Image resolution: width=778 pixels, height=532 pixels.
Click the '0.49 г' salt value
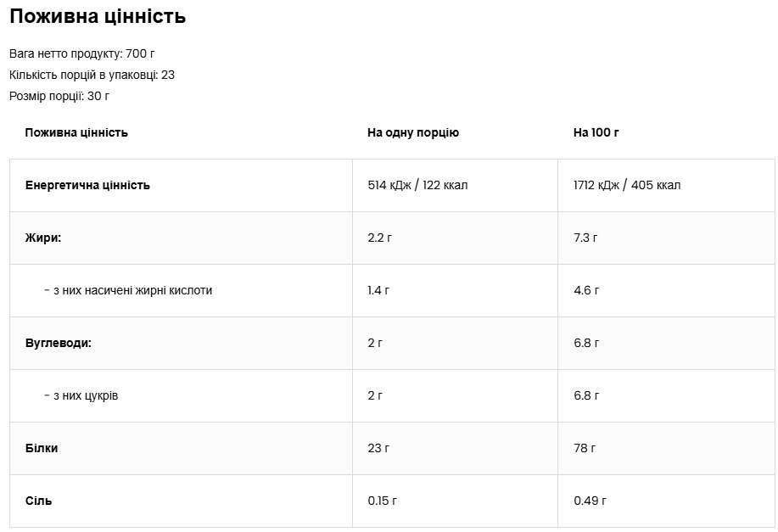[x=590, y=501]
